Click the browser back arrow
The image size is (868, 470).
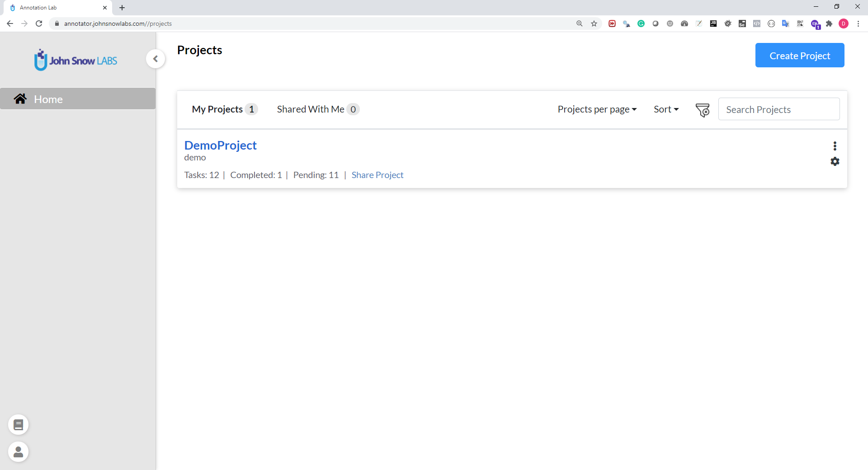[x=10, y=23]
